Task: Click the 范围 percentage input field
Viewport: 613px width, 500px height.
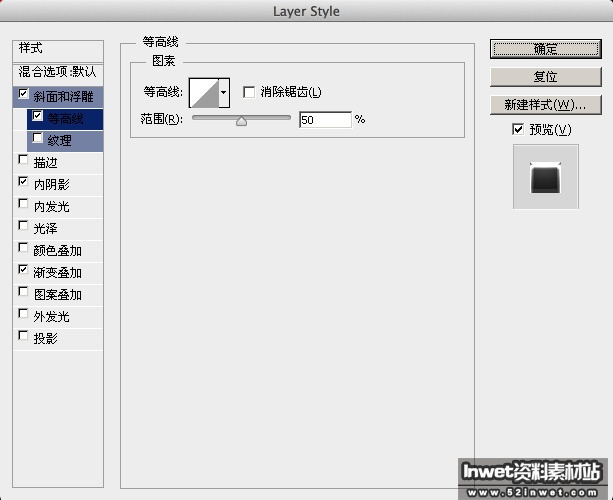Action: [x=325, y=120]
